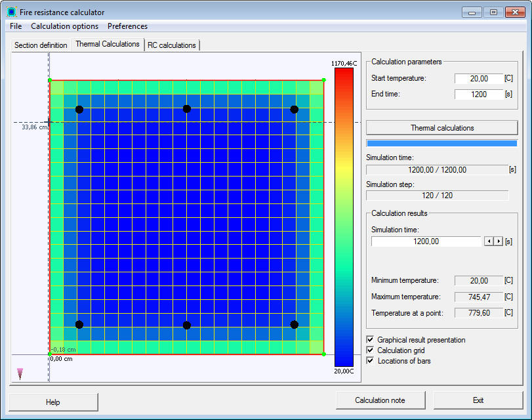Click the pink marker icon below the section
532x420 pixels.
point(20,373)
